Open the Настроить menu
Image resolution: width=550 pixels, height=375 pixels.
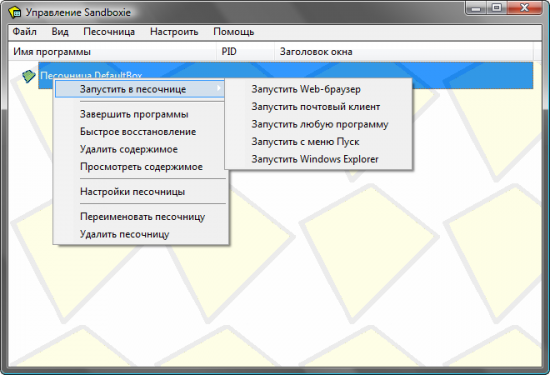[x=174, y=32]
